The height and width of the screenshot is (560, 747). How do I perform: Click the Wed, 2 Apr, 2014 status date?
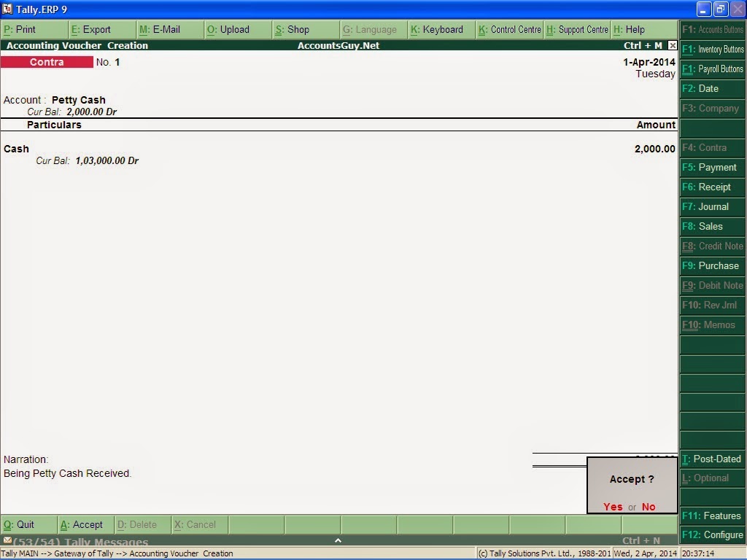(645, 553)
